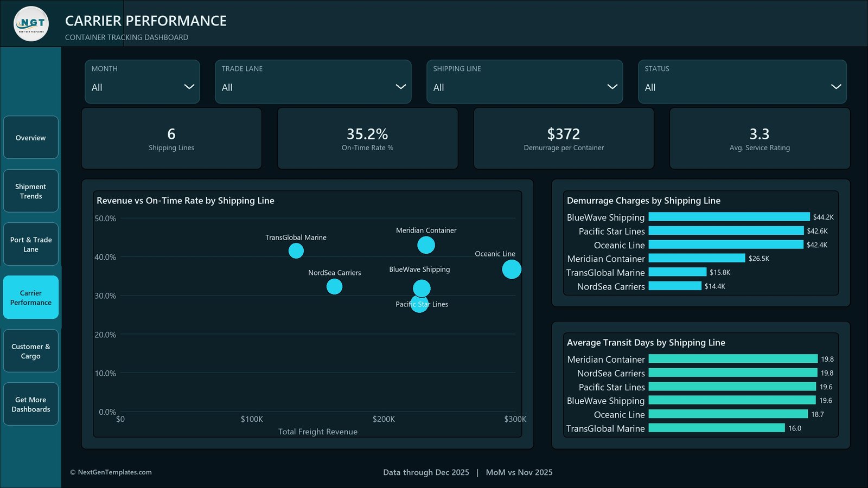Viewport: 868px width, 488px height.
Task: Click the 50.0% y-axis label
Action: click(105, 219)
